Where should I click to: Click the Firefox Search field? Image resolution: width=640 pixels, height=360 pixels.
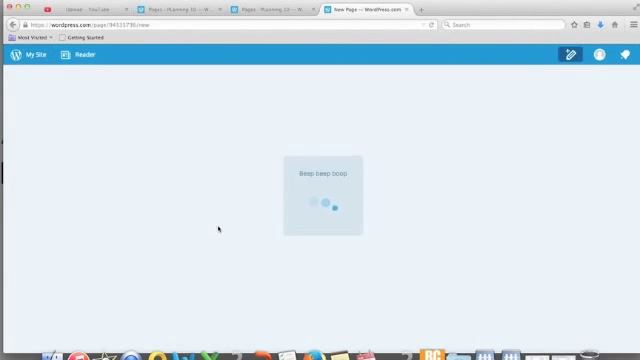[x=503, y=25]
